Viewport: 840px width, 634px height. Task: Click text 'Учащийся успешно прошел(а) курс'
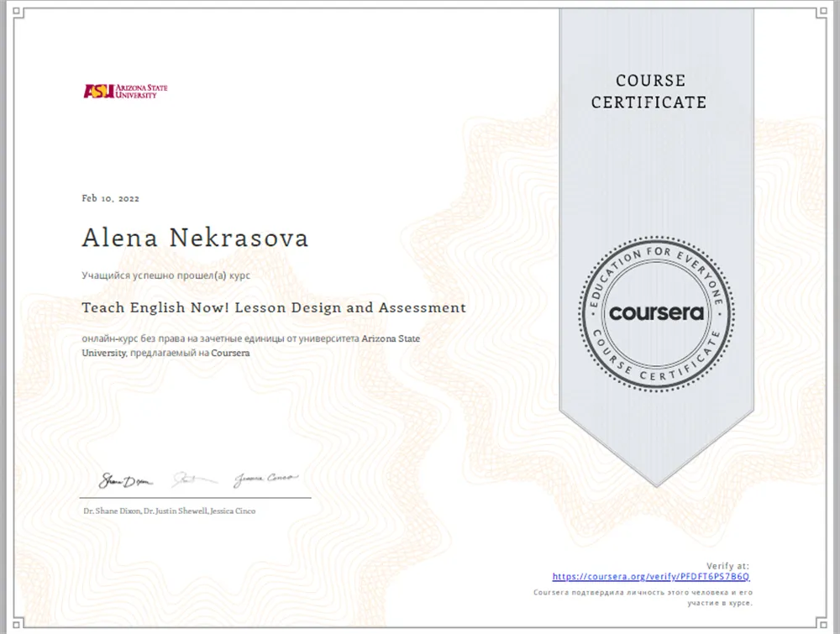pos(166,275)
